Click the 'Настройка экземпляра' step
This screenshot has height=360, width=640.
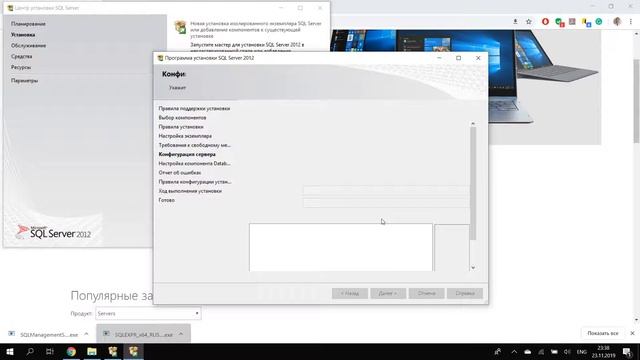tap(185, 136)
